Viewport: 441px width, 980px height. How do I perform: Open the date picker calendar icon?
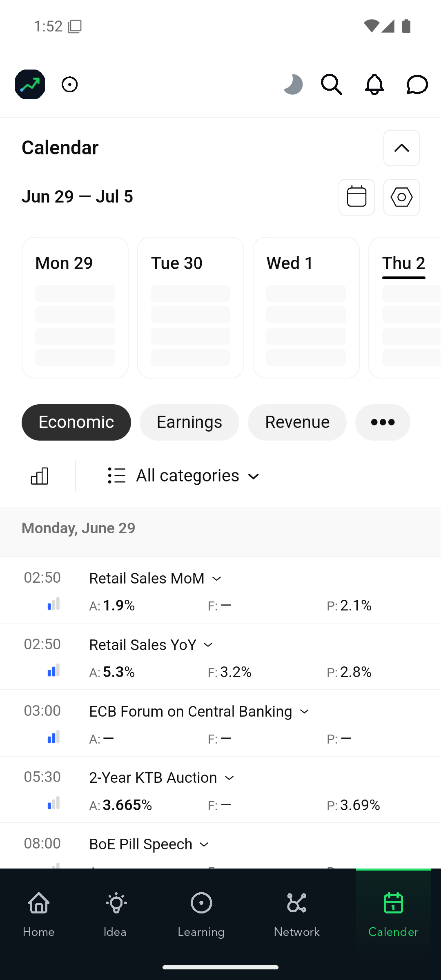[x=356, y=197]
